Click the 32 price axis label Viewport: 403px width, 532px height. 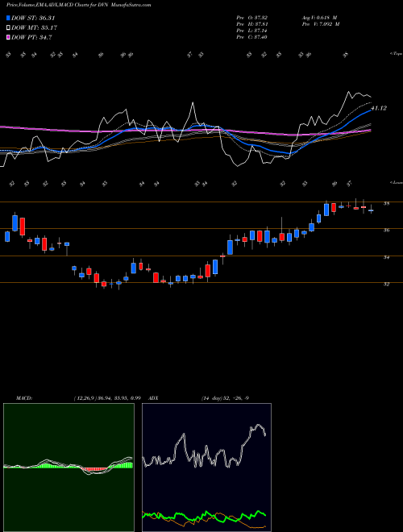pos(386,285)
